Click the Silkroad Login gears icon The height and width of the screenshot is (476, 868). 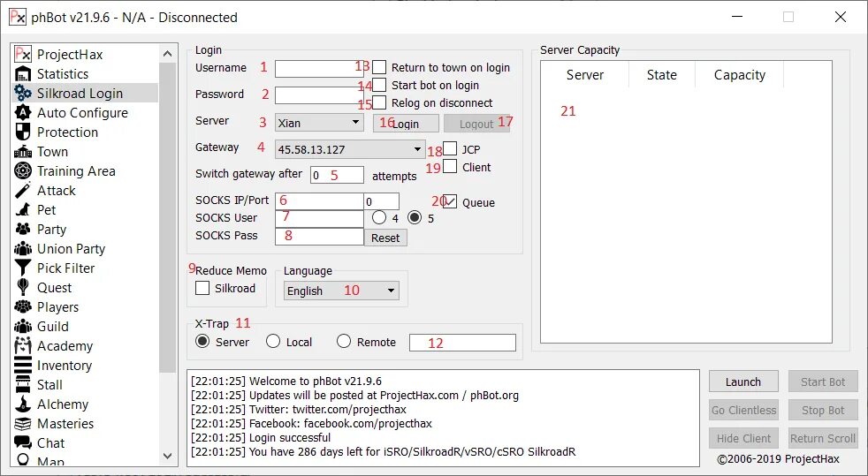pyautogui.click(x=23, y=93)
